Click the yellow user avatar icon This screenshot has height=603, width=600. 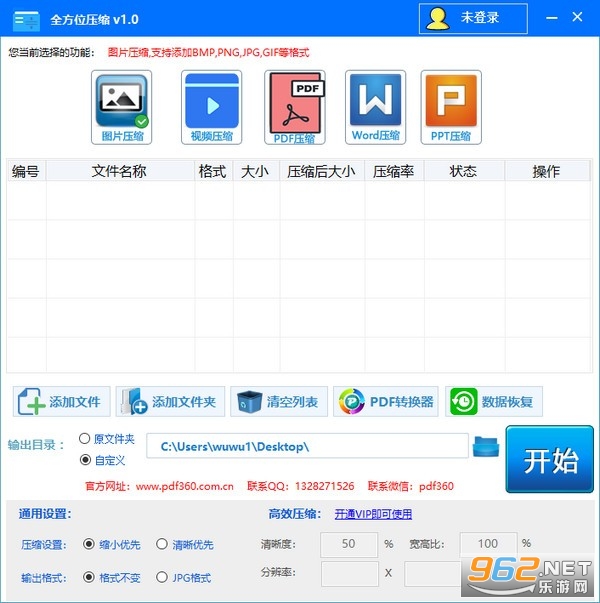[438, 19]
